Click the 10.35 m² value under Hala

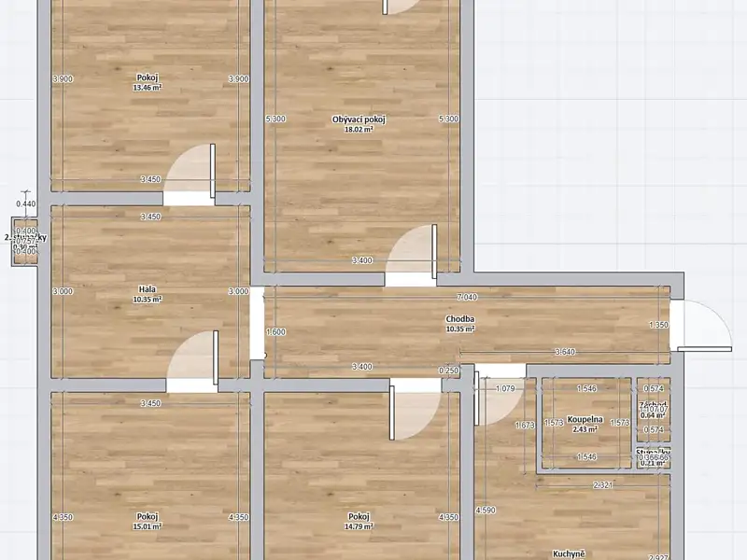click(x=148, y=300)
